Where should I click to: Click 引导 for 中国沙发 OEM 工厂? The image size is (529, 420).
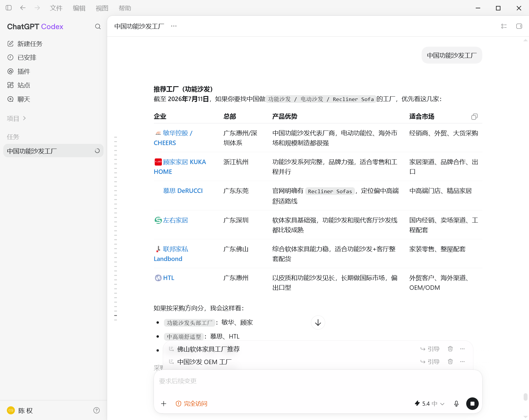430,362
